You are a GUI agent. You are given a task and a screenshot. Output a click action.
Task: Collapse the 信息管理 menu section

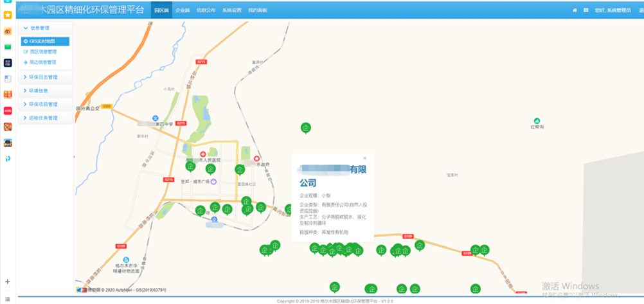(44, 28)
